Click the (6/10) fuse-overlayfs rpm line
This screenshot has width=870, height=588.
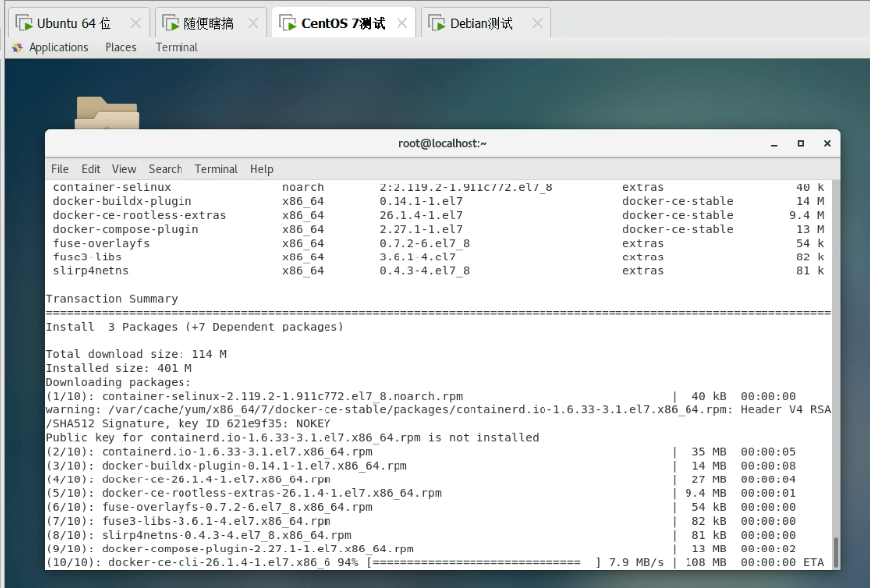421,507
